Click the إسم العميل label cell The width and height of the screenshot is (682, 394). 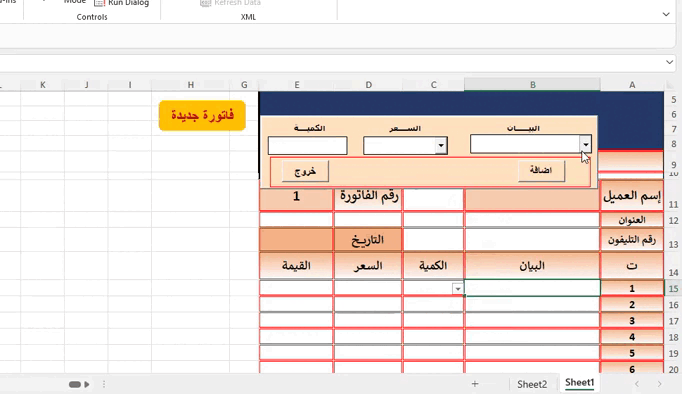coord(632,196)
